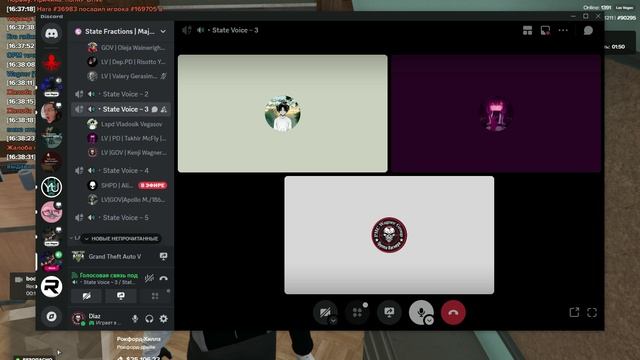The width and height of the screenshot is (640, 360).
Task: Select the State Voice - 3 channel
Action: 120,109
